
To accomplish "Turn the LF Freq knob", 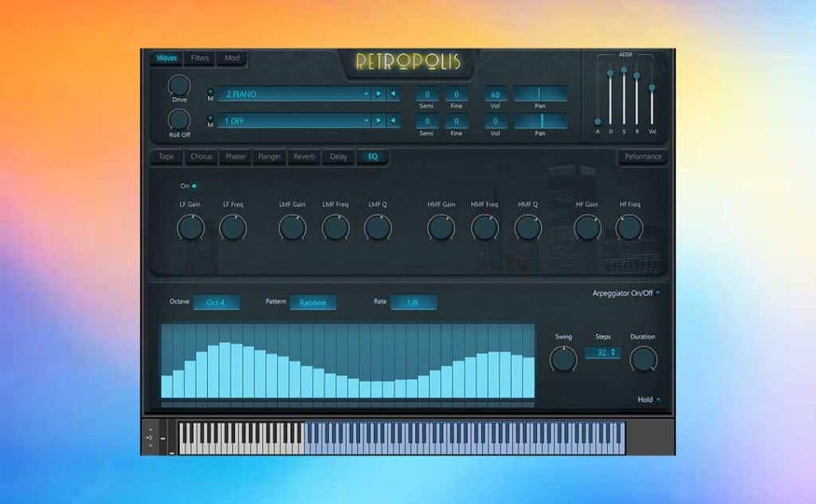I will tap(233, 228).
